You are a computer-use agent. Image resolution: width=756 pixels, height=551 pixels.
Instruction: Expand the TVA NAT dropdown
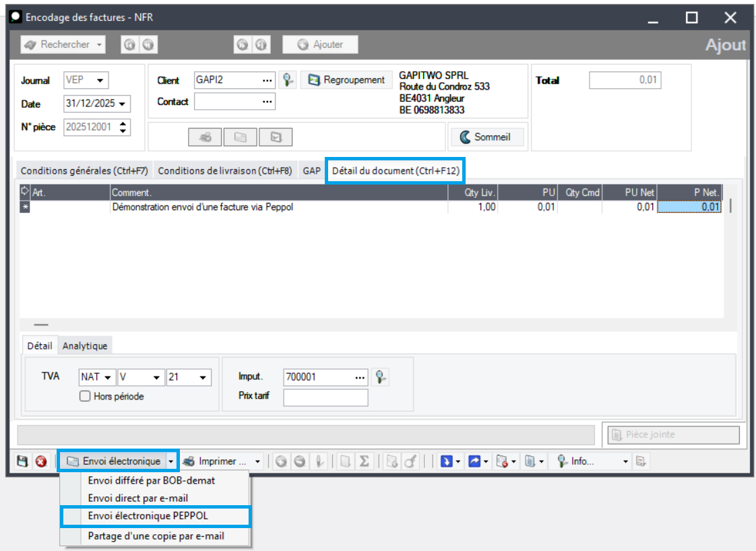click(107, 377)
